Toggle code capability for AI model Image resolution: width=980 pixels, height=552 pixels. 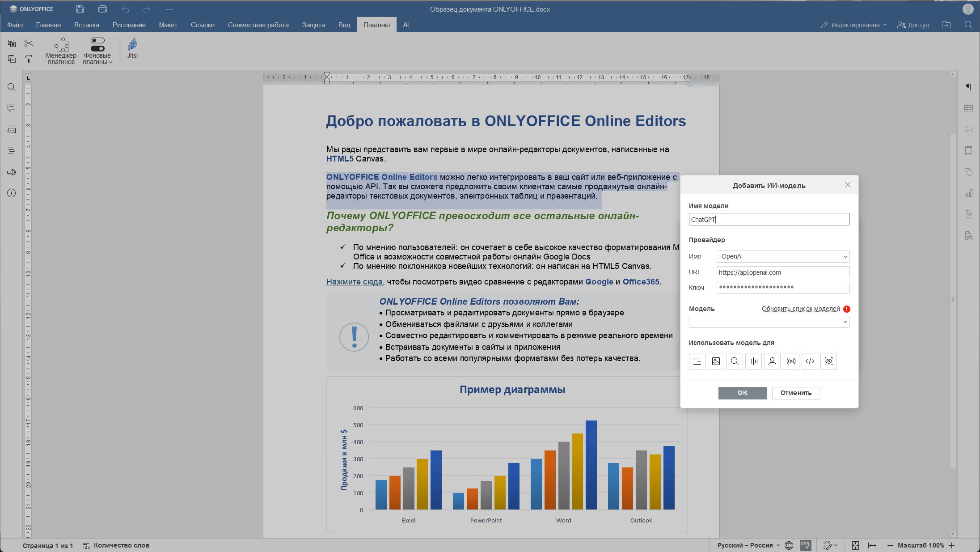click(810, 361)
